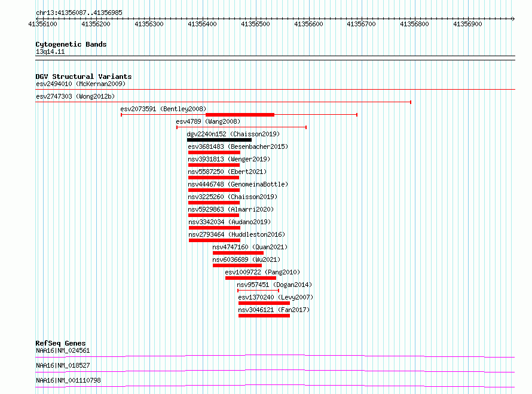This screenshot has width=532, height=394.
Task: Click the red bar under esv1009722
Action: click(x=250, y=278)
